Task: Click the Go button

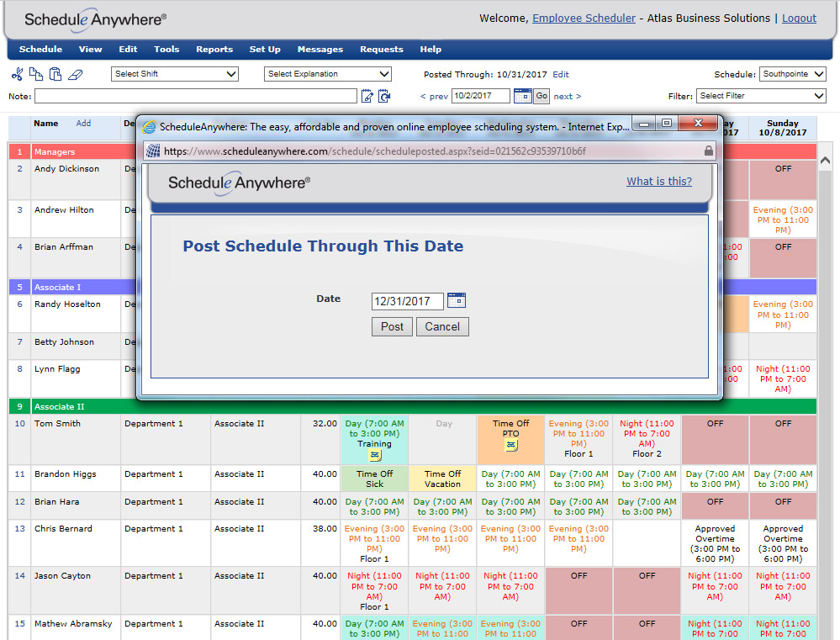Action: pos(542,96)
